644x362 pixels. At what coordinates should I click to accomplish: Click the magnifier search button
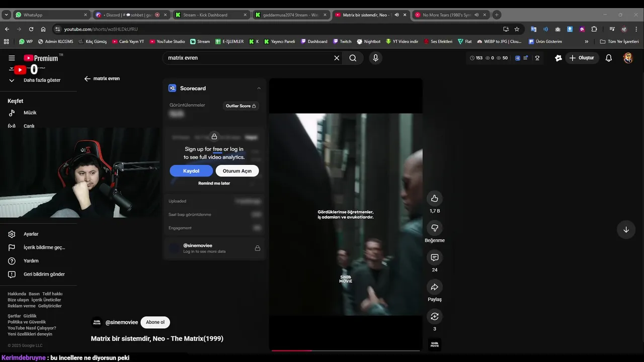pyautogui.click(x=353, y=58)
